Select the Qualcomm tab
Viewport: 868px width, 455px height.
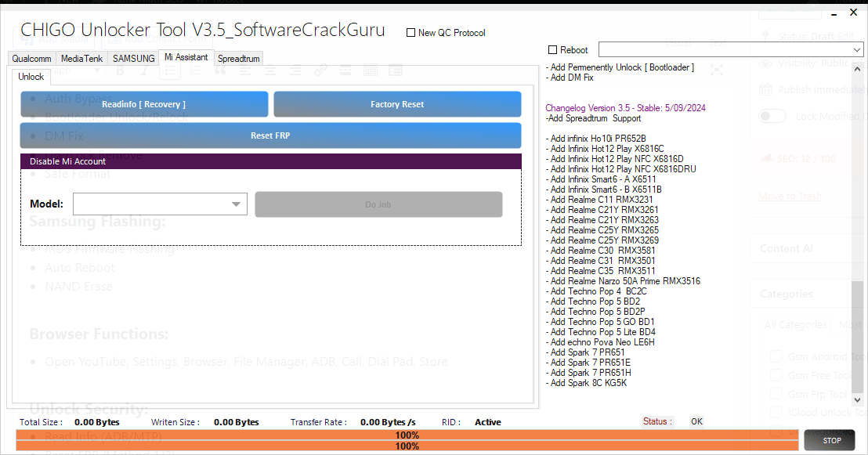click(31, 58)
